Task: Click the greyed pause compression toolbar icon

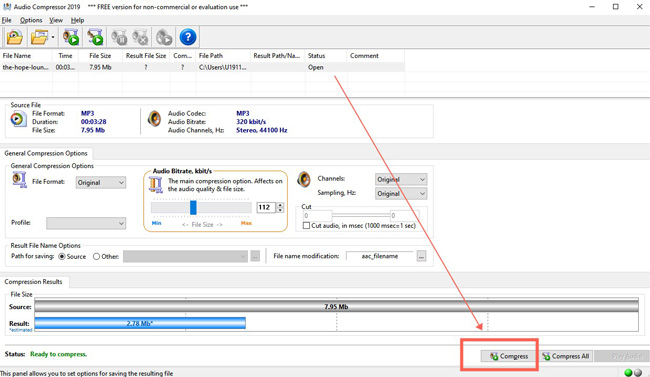Action: point(119,37)
